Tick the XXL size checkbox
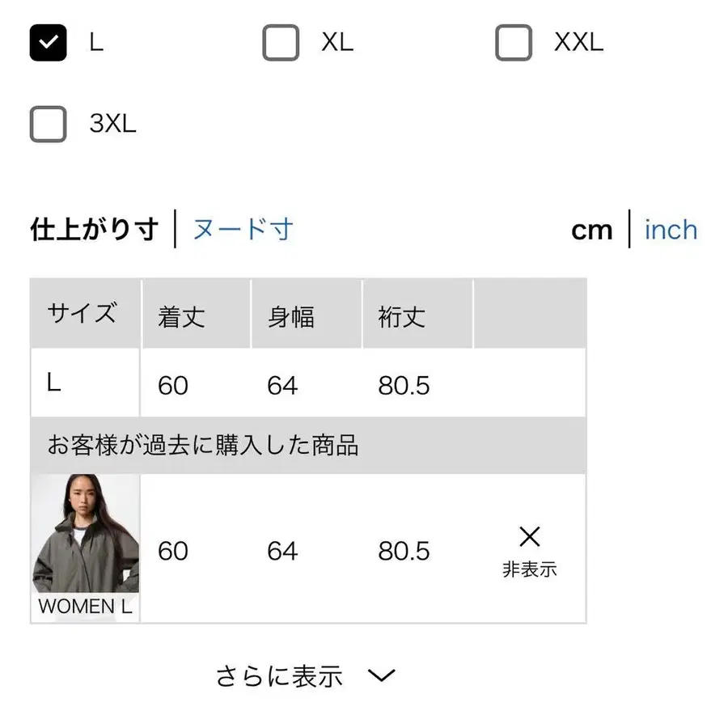The image size is (728, 728). 514,43
